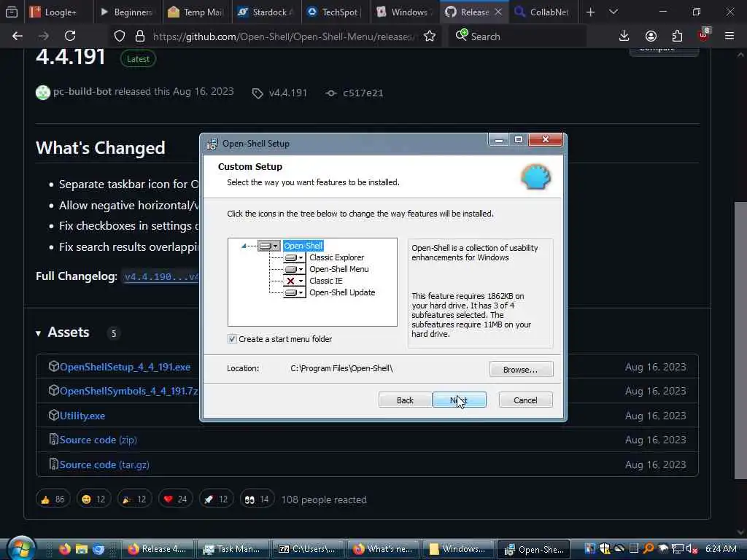The height and width of the screenshot is (560, 747).
Task: Open the list all tabs chevron
Action: (614, 12)
